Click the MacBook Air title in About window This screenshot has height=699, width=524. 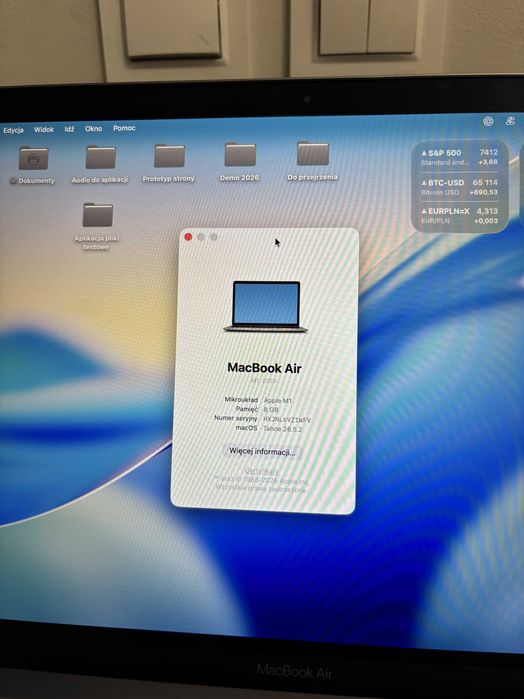point(264,368)
